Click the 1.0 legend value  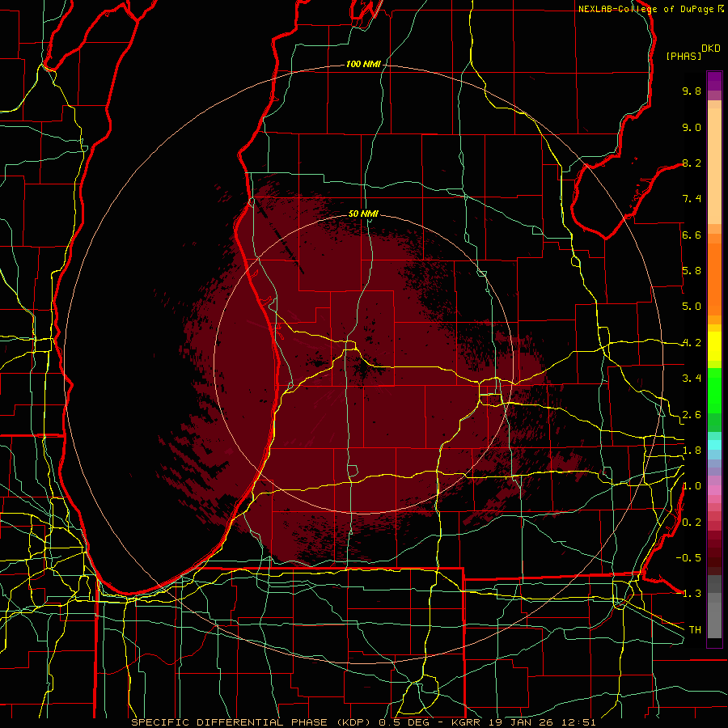(692, 486)
